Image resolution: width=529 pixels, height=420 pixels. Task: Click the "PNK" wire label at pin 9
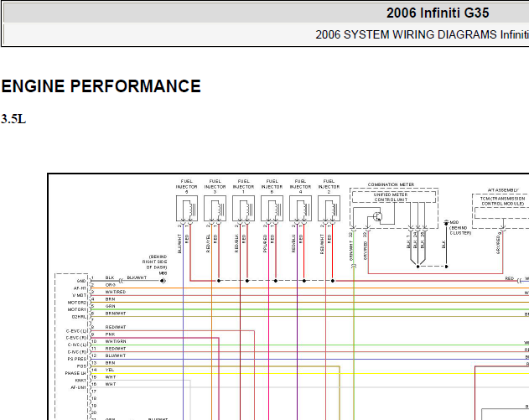(110, 334)
